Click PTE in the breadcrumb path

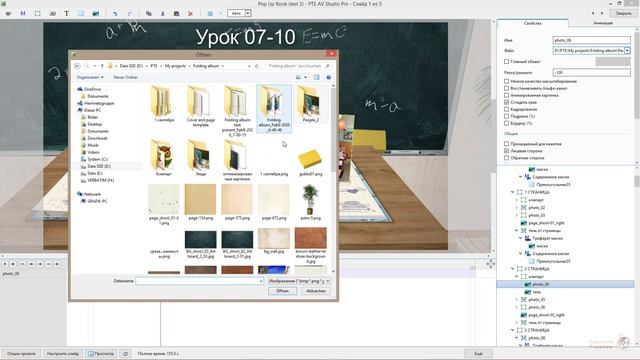click(x=154, y=66)
